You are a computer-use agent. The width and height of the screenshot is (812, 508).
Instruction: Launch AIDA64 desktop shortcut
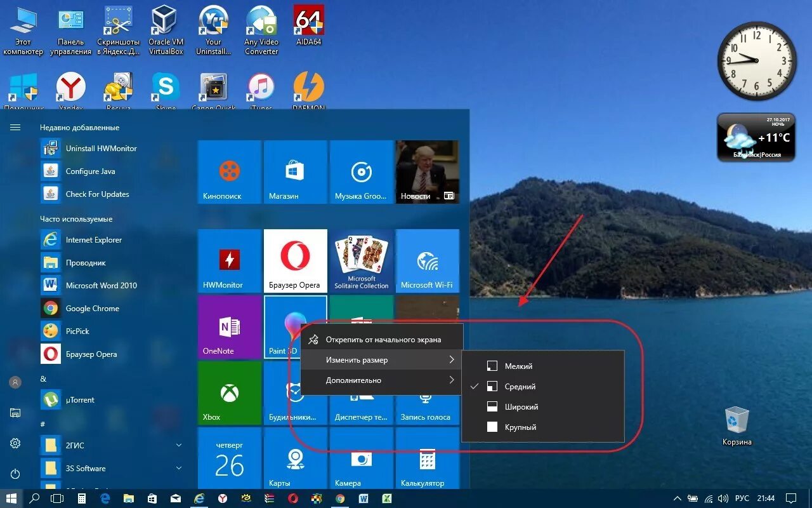click(x=309, y=27)
